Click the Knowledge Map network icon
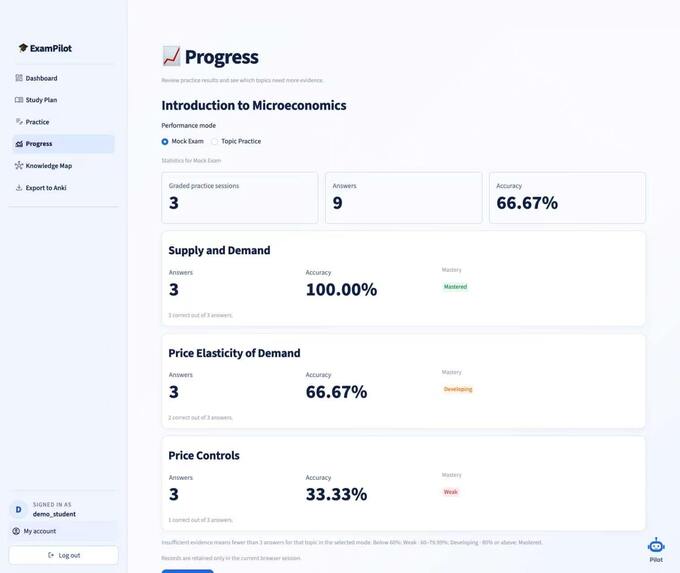 click(x=19, y=165)
